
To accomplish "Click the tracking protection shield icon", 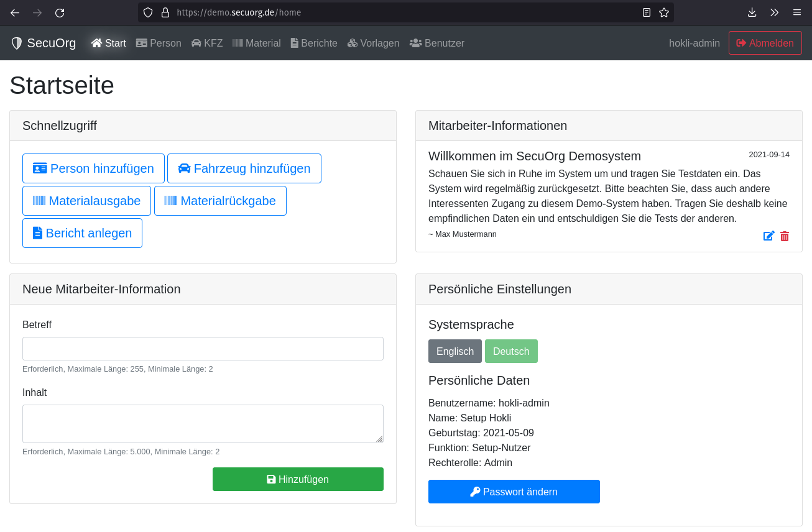I will [148, 12].
